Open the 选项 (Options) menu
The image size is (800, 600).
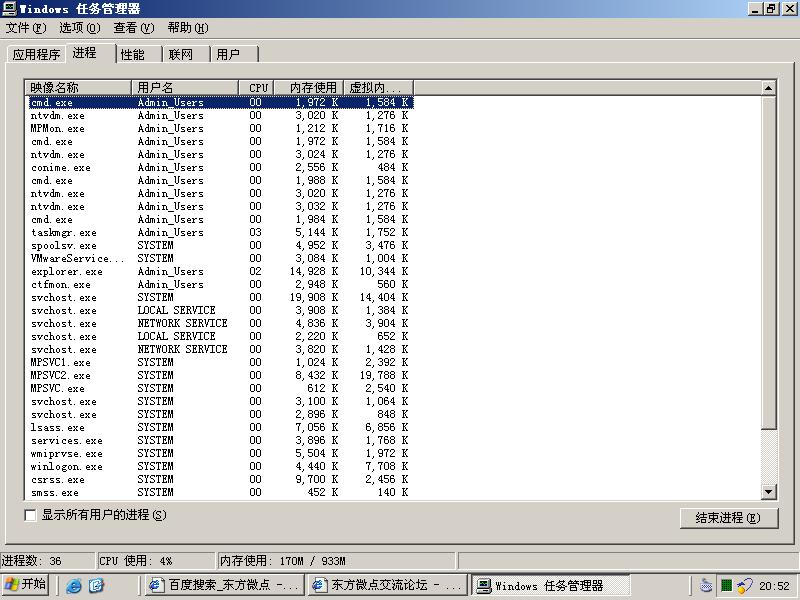click(79, 28)
